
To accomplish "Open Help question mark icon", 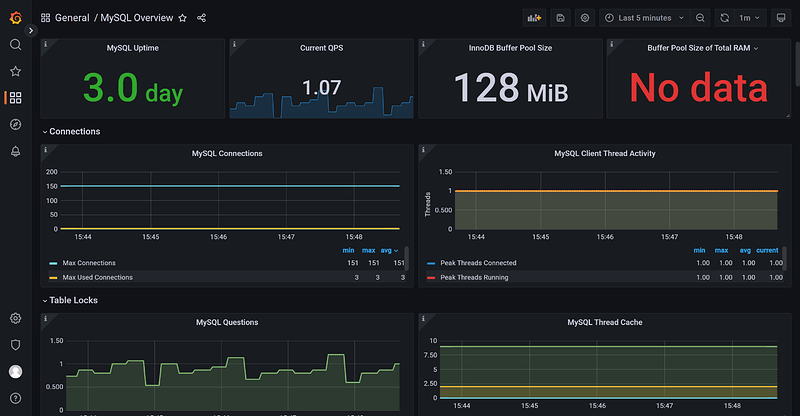I will (15, 398).
